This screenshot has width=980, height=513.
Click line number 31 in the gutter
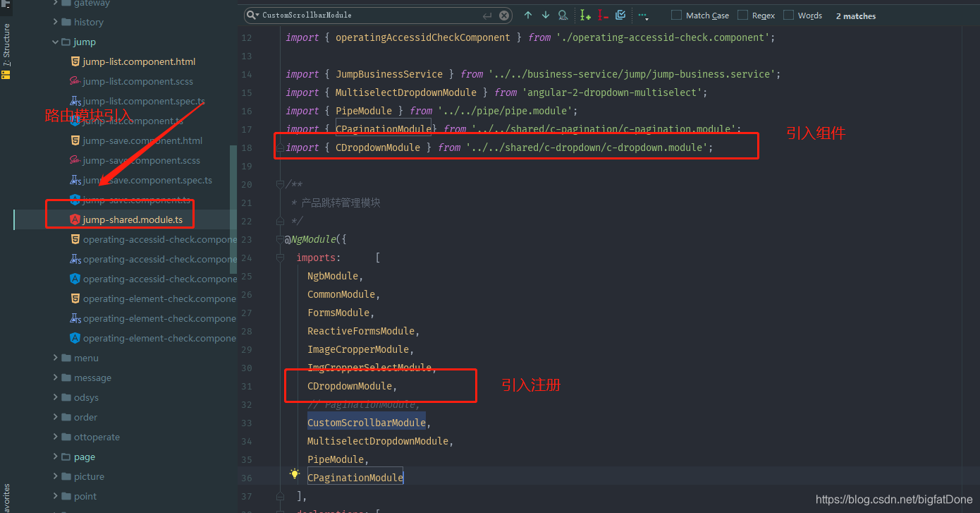click(x=246, y=386)
